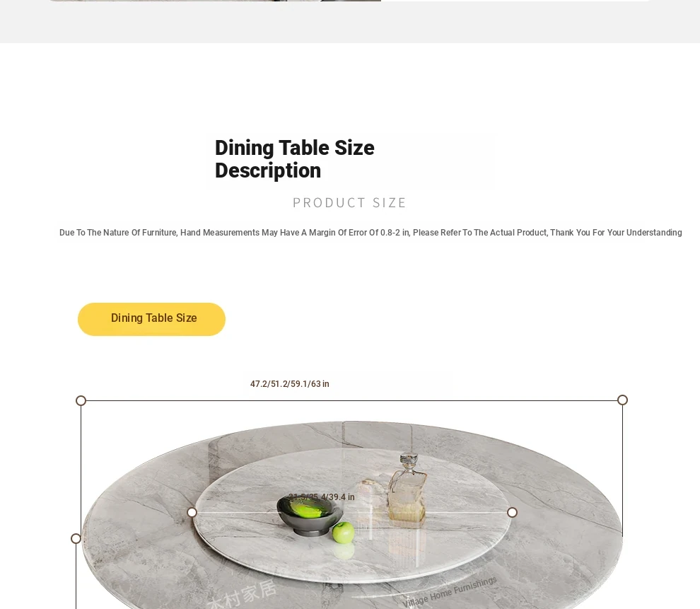Click the Chinese 木村家居 watermark text
The width and height of the screenshot is (700, 609).
click(x=243, y=595)
